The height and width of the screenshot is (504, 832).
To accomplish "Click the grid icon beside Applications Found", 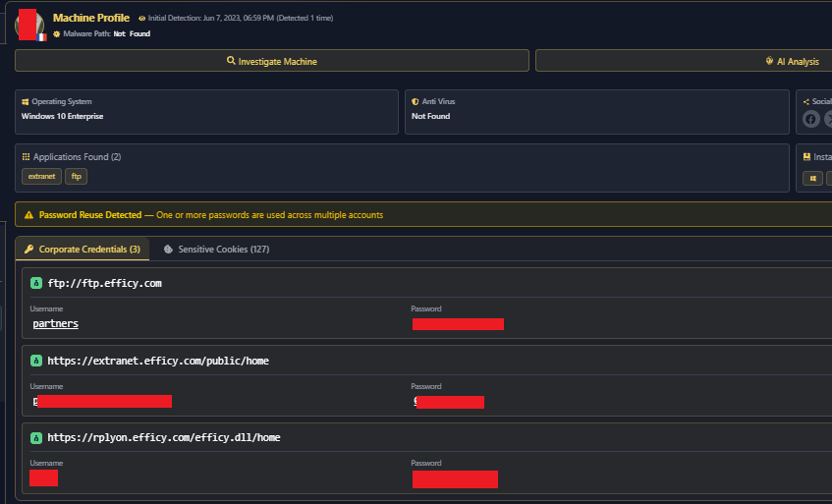I will [x=26, y=156].
